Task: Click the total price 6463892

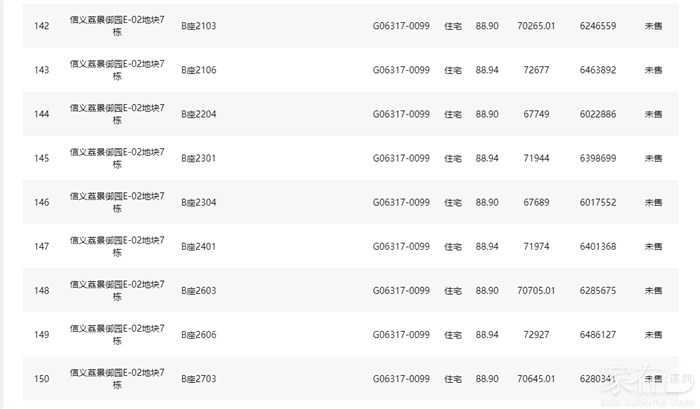Action: point(597,70)
